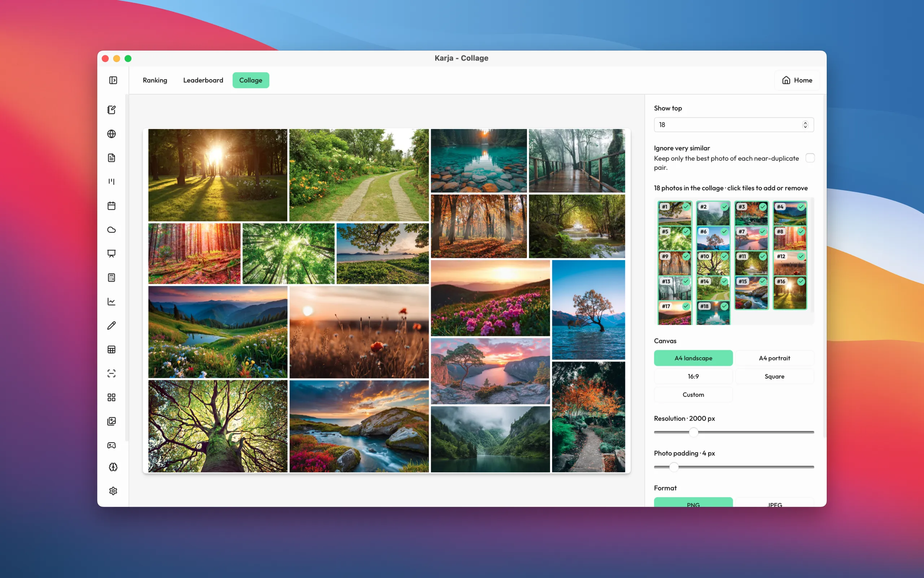Select the PNG format option
Viewport: 924px width, 578px height.
[x=693, y=502]
